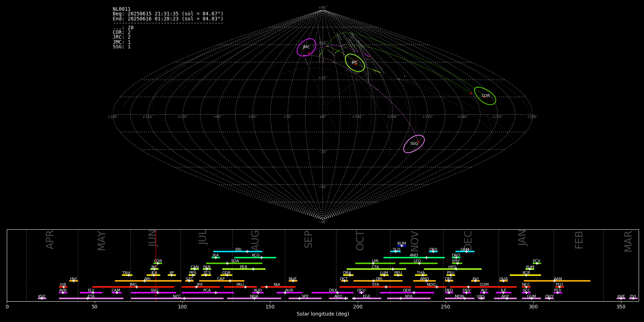Click the JMC radiant ellipse on sky map
The height and width of the screenshot is (322, 644).
[307, 47]
